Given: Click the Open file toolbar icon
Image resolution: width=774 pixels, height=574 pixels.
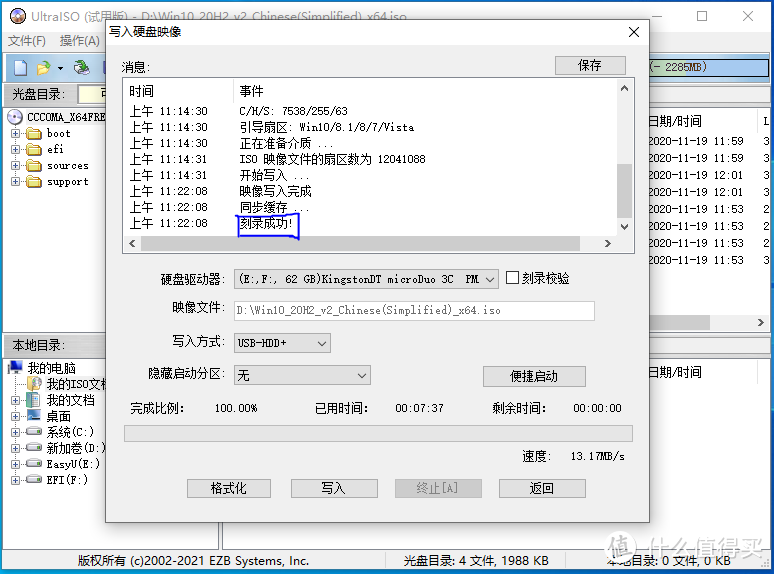Looking at the screenshot, I should click(x=44, y=68).
